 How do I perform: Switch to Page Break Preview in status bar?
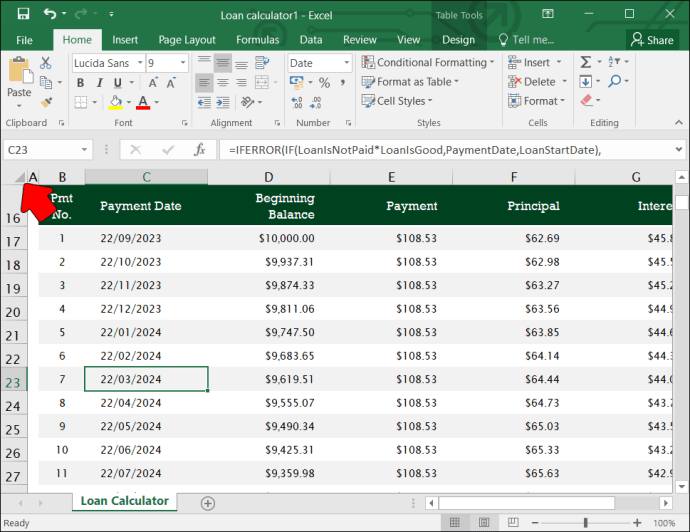[x=513, y=522]
